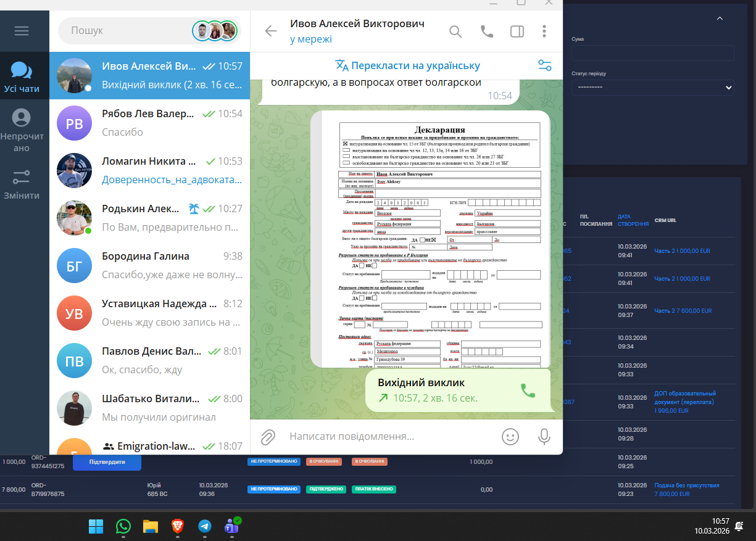Open the Windows Start menu
The image size is (756, 541).
click(96, 526)
